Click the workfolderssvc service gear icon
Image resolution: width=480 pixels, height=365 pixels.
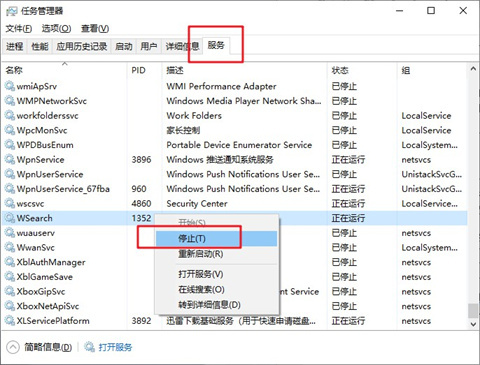tap(10, 115)
